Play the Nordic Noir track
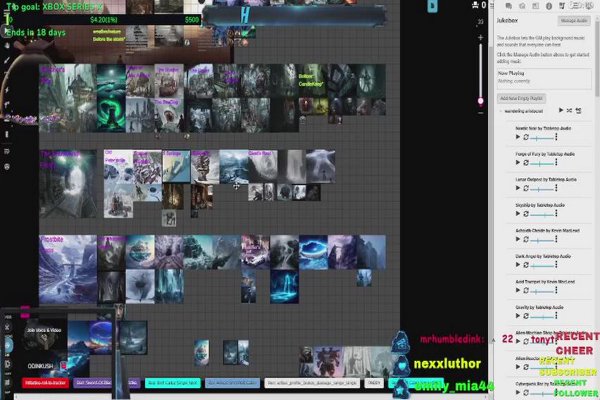 (518, 137)
